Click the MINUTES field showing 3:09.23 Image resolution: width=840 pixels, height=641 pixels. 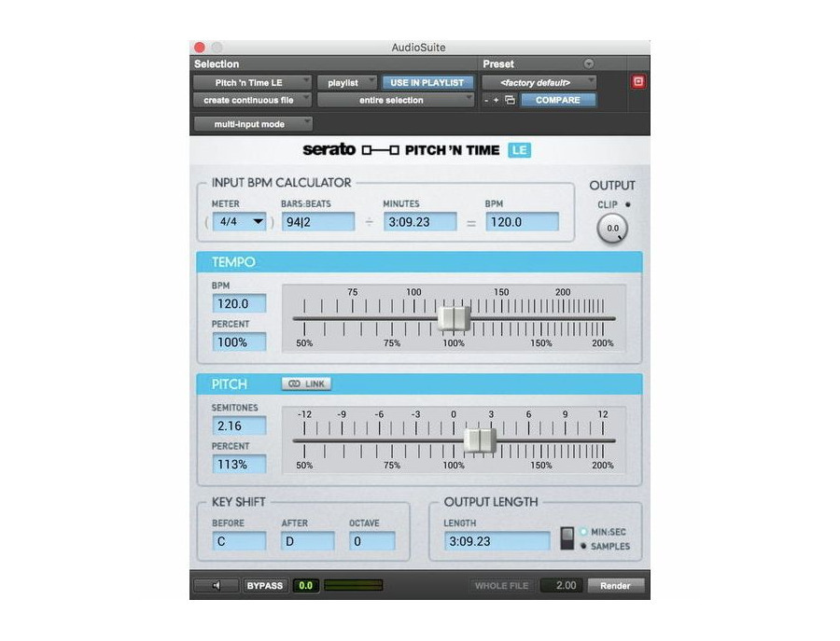[420, 222]
